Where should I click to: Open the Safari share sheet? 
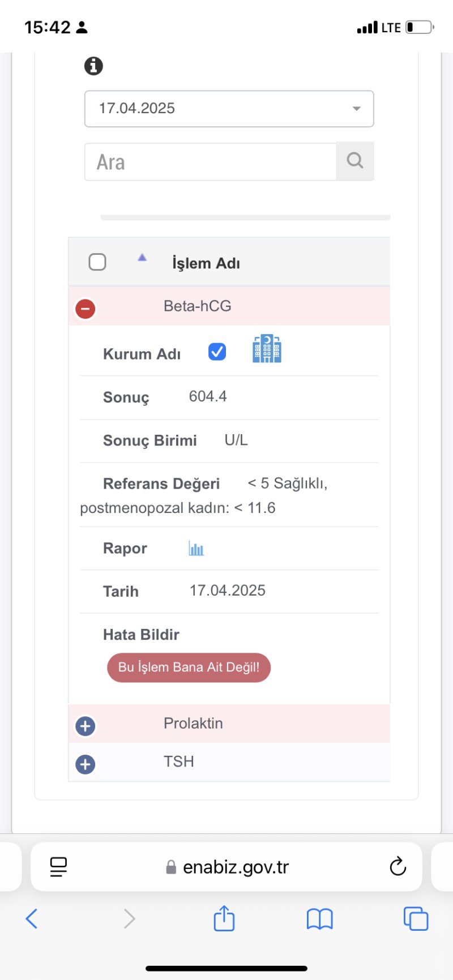point(224,918)
